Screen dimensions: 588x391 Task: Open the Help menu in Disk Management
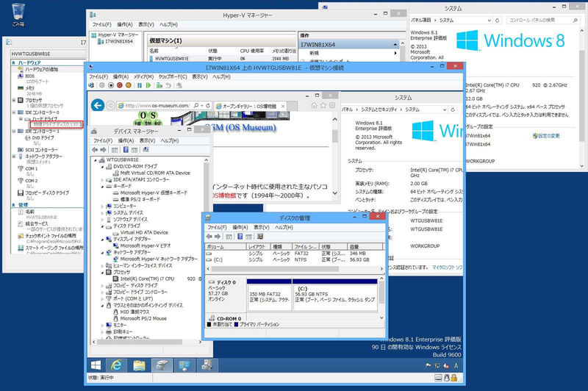coord(284,227)
